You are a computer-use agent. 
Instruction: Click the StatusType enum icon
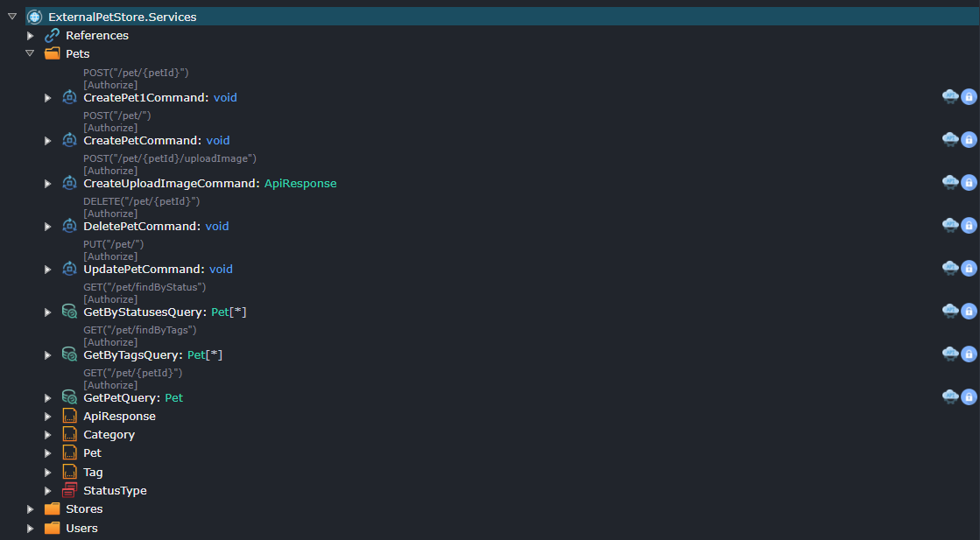[x=69, y=490]
